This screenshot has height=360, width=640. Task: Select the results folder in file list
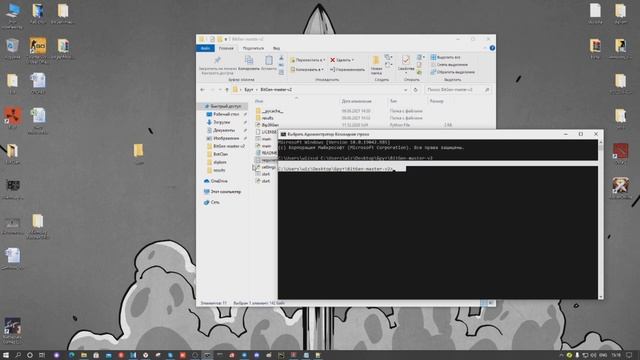pyautogui.click(x=265, y=118)
